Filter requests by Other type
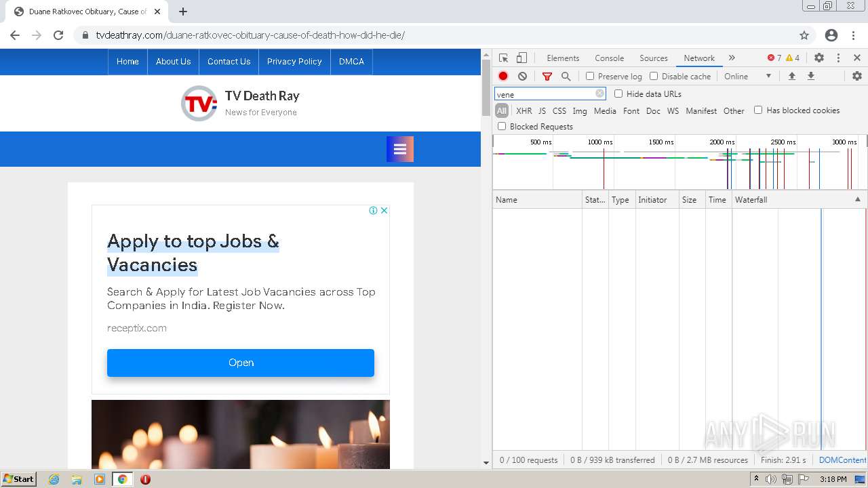The image size is (868, 488). click(734, 111)
